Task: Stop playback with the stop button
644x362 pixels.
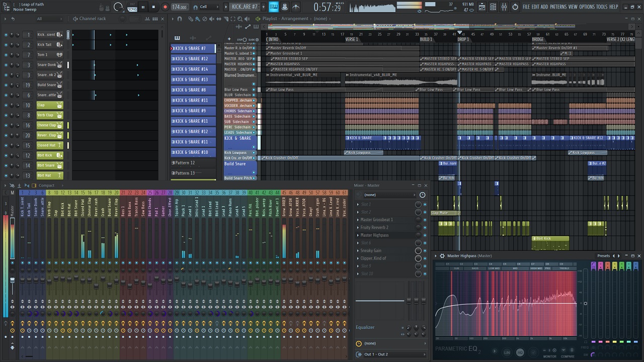Action: click(x=154, y=7)
